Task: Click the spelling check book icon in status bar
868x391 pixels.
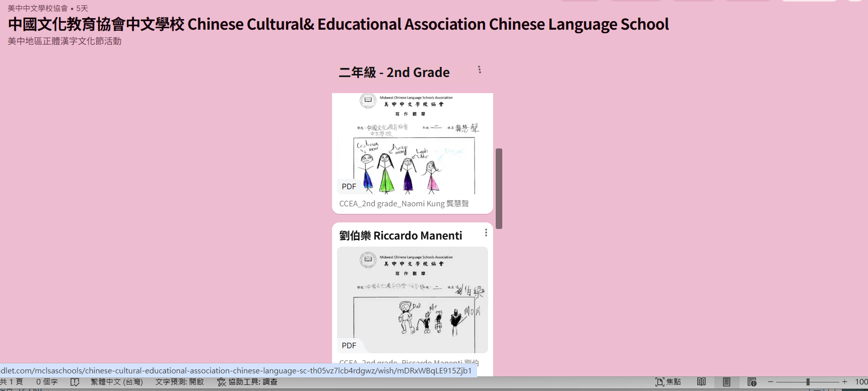Action: (x=75, y=382)
